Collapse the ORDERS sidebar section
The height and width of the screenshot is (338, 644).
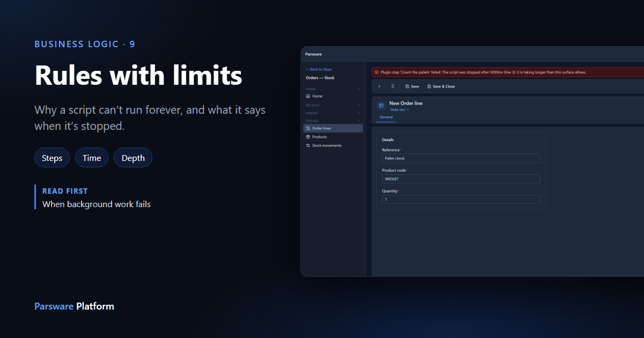tap(358, 121)
